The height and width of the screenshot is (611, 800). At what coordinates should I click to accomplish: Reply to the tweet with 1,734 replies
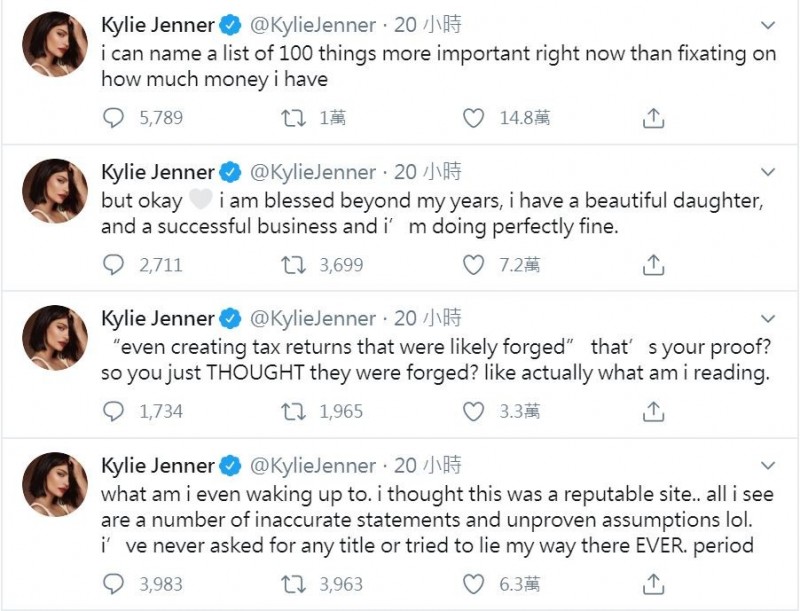[113, 412]
